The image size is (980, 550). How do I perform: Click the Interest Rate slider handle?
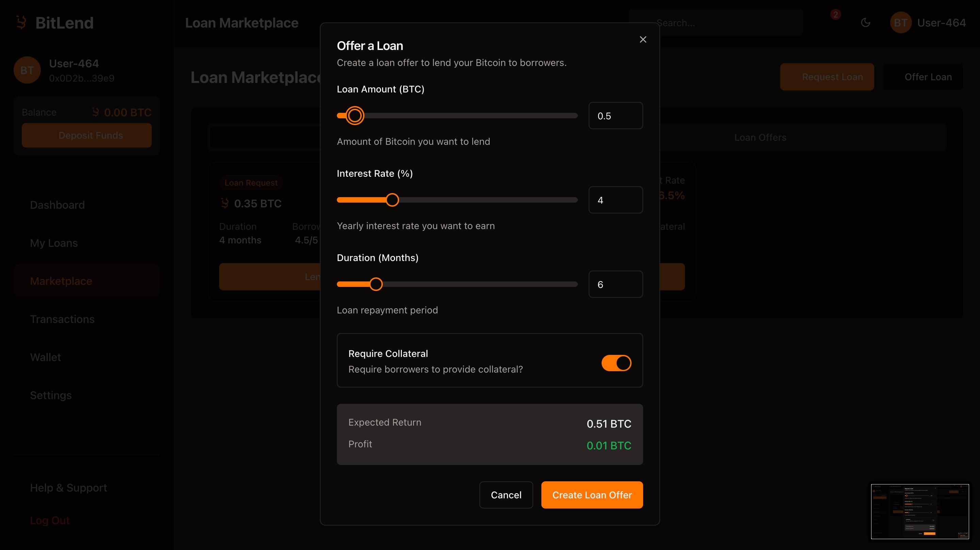pos(392,200)
